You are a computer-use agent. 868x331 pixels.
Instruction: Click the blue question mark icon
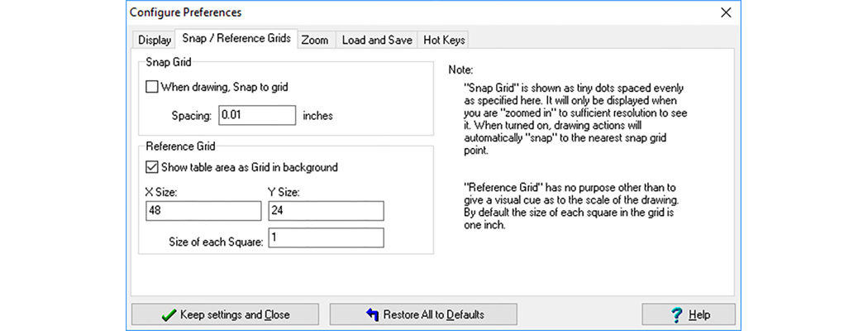676,314
